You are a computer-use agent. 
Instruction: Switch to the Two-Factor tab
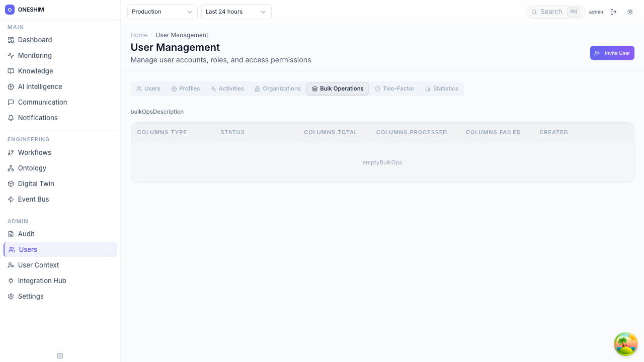click(394, 88)
